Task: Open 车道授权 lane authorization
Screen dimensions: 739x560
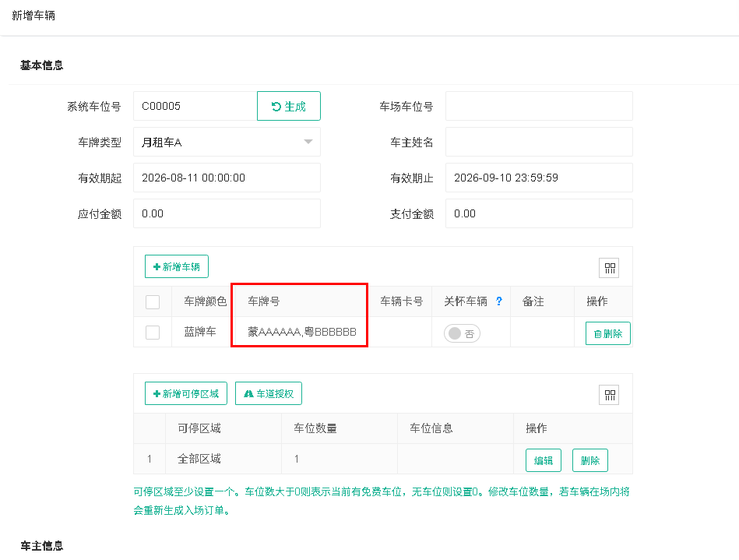Action: (268, 393)
